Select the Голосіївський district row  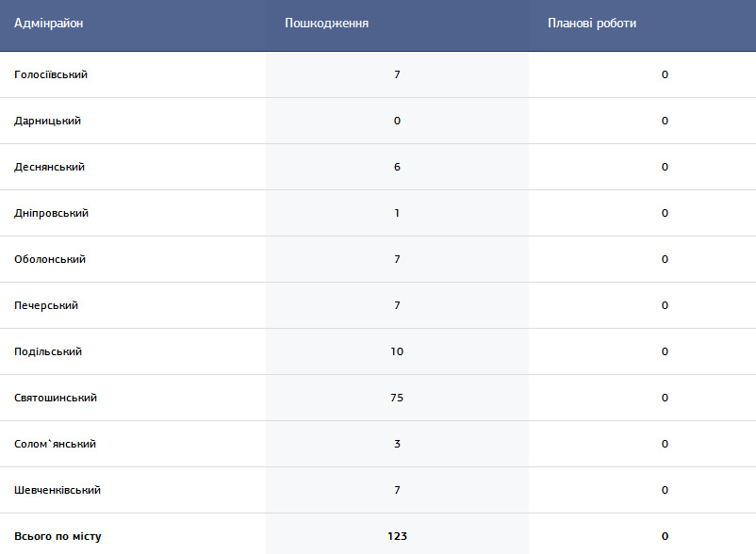click(378, 74)
